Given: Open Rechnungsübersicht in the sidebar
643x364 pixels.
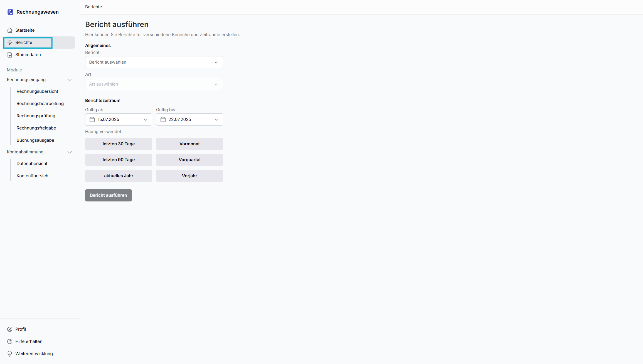Looking at the screenshot, I should coord(37,91).
